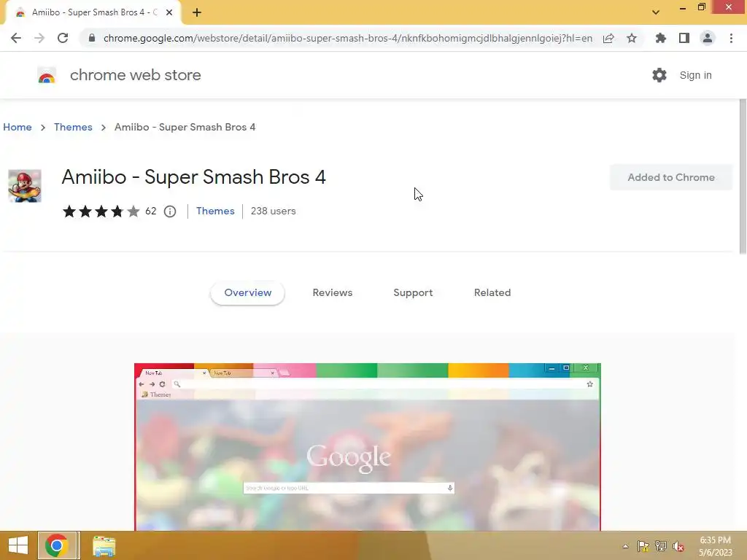Bookmark this tab with the star icon

632,38
